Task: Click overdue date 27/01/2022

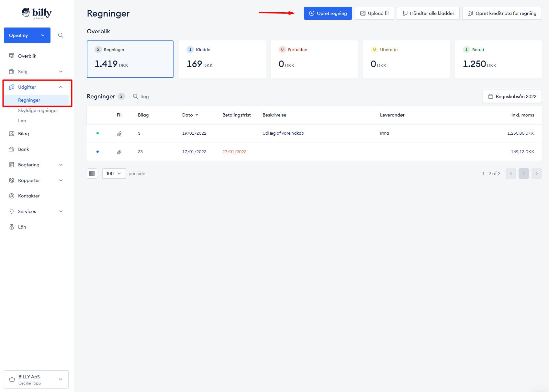Action: coord(234,151)
